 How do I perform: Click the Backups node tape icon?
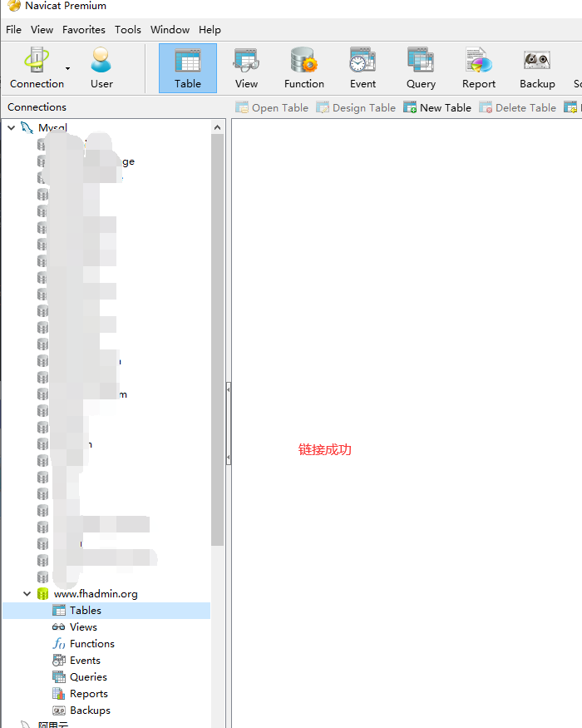(x=59, y=711)
